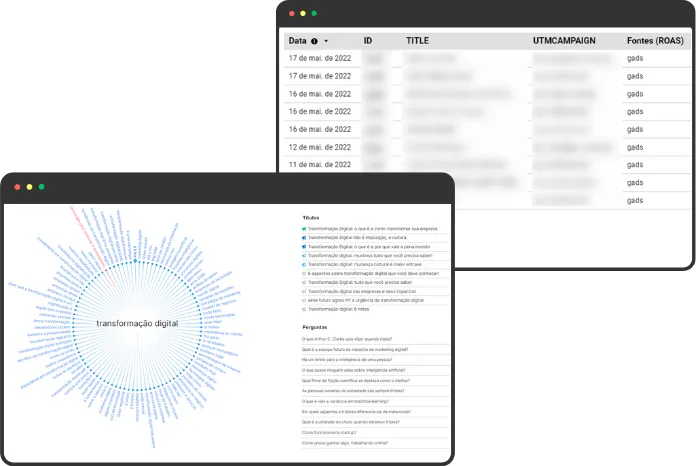This screenshot has width=700, height=466.
Task: Click the green window button of the chart window
Action: coord(42,187)
